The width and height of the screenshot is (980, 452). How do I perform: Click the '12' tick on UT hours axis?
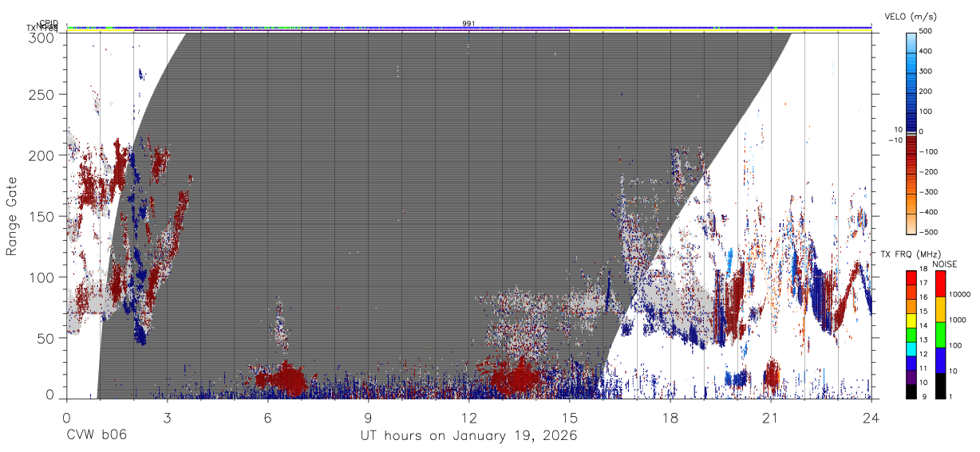(468, 417)
